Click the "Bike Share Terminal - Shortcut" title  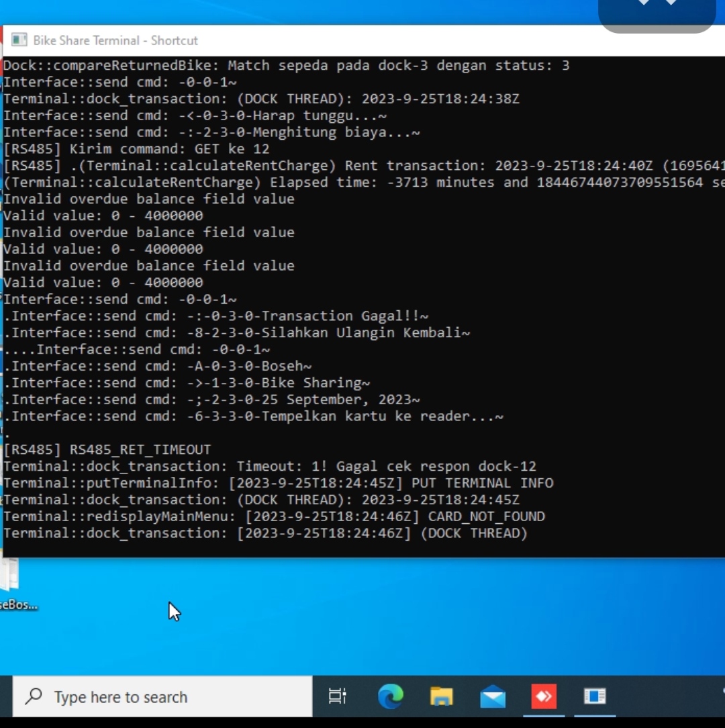[x=115, y=40]
